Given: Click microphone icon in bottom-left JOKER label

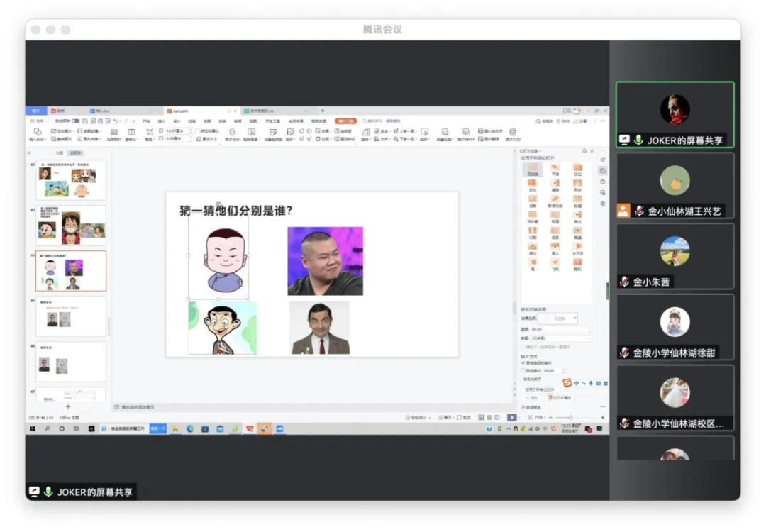Looking at the screenshot, I should coord(48,492).
